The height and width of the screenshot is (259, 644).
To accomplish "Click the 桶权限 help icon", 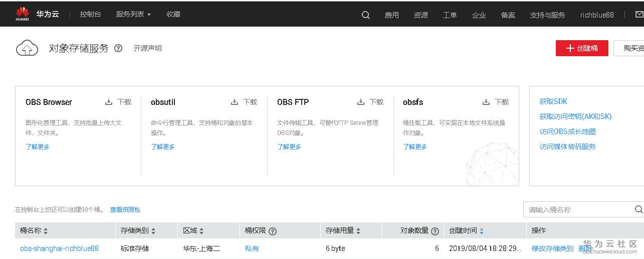I will tap(273, 231).
